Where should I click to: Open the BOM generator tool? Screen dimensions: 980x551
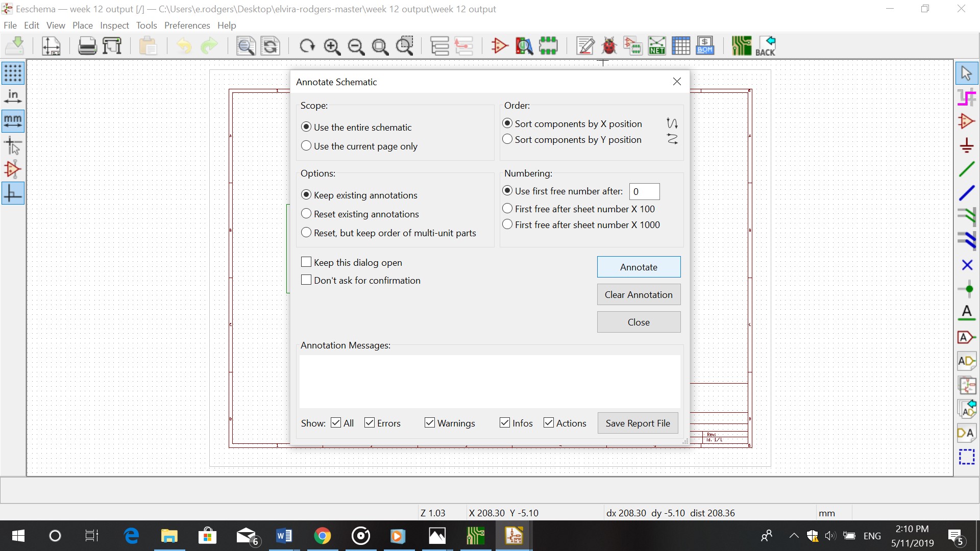(x=705, y=46)
